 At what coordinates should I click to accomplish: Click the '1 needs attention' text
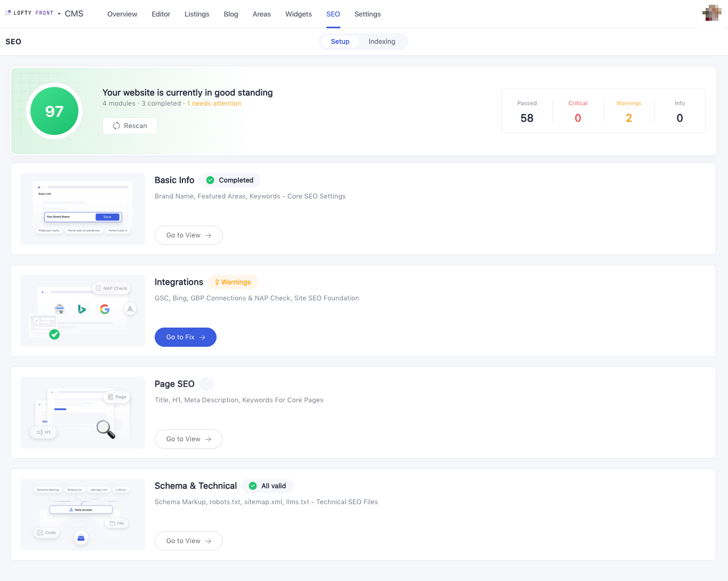pyautogui.click(x=214, y=104)
